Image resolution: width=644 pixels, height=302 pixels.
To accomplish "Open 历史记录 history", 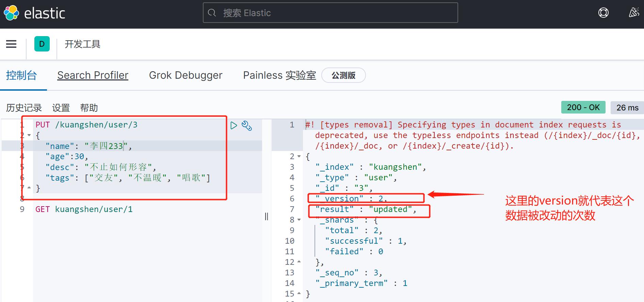I will 24,108.
